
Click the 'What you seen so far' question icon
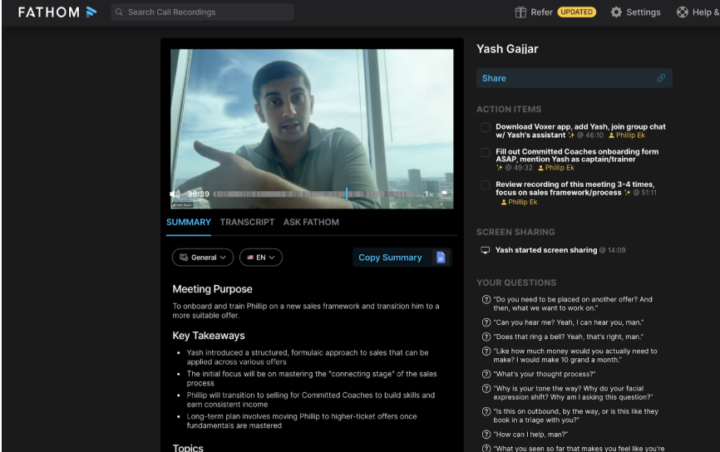[486, 448]
